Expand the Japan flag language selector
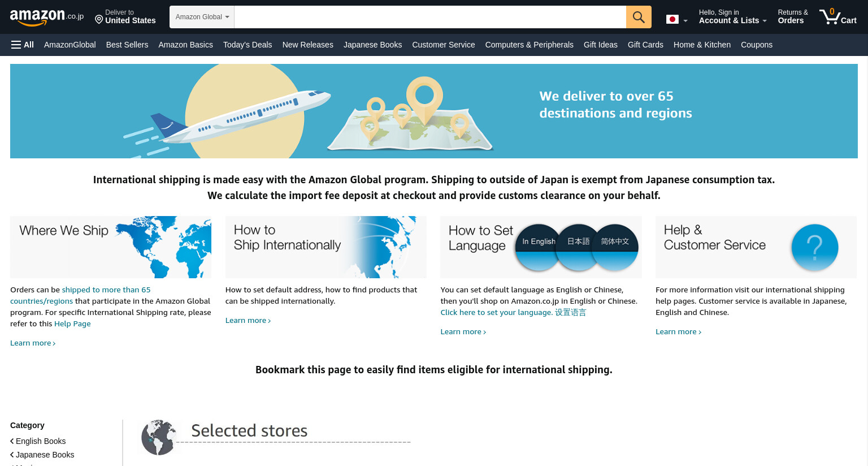Viewport: 868px width, 466px height. (677, 20)
